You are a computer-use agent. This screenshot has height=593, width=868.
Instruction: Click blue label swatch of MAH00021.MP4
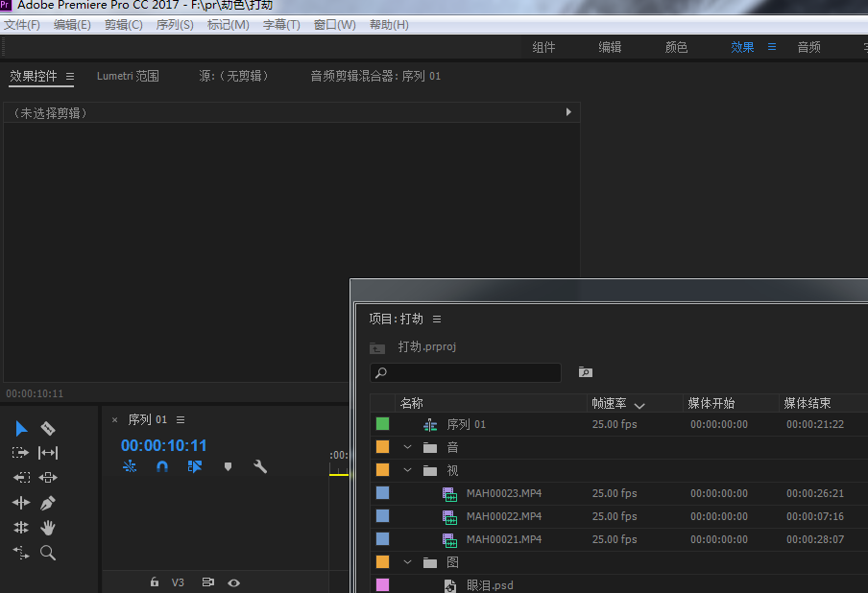coord(382,539)
